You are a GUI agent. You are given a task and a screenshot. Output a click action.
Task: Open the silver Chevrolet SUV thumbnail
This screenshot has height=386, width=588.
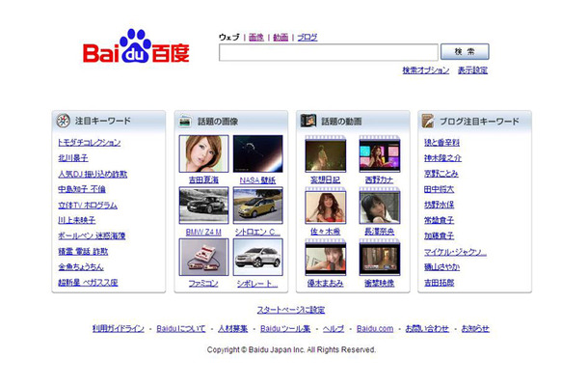(x=257, y=258)
